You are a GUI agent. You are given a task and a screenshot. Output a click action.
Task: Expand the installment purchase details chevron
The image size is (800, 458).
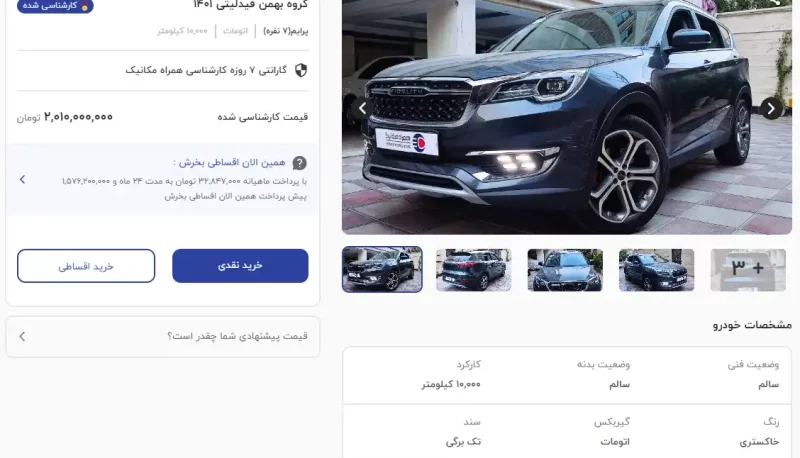pos(22,180)
